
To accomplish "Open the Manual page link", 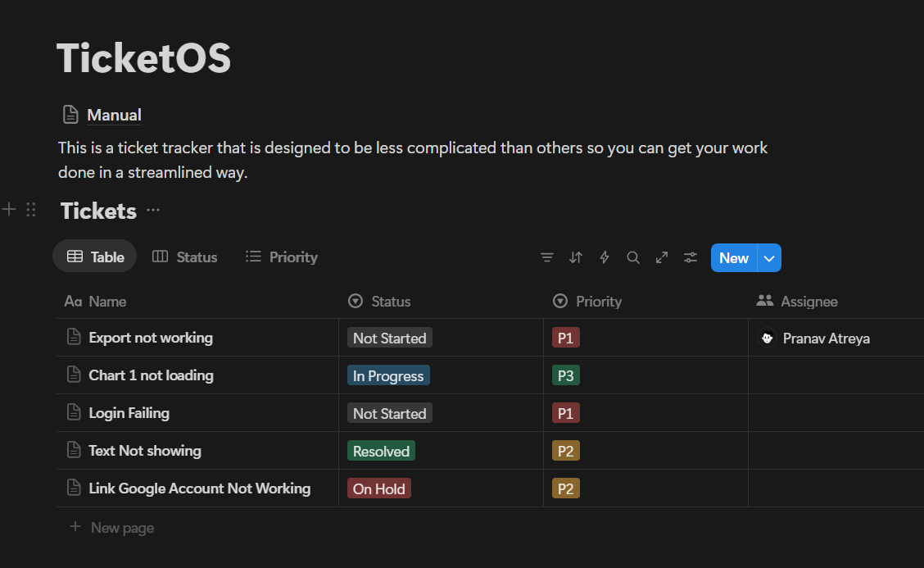I will pyautogui.click(x=114, y=115).
